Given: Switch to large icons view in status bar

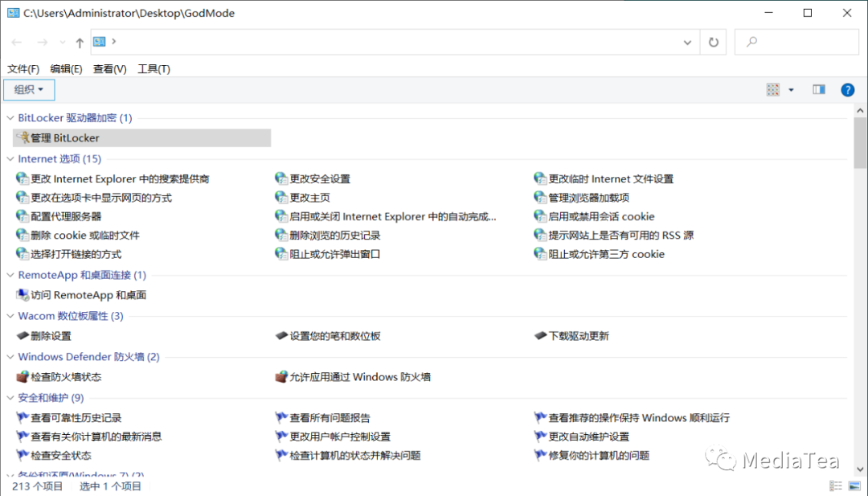Looking at the screenshot, I should [854, 486].
